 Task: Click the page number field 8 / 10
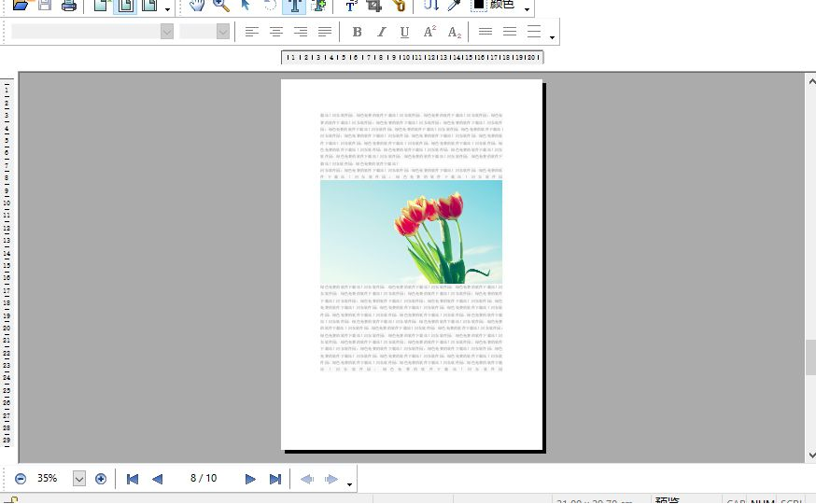click(x=204, y=479)
